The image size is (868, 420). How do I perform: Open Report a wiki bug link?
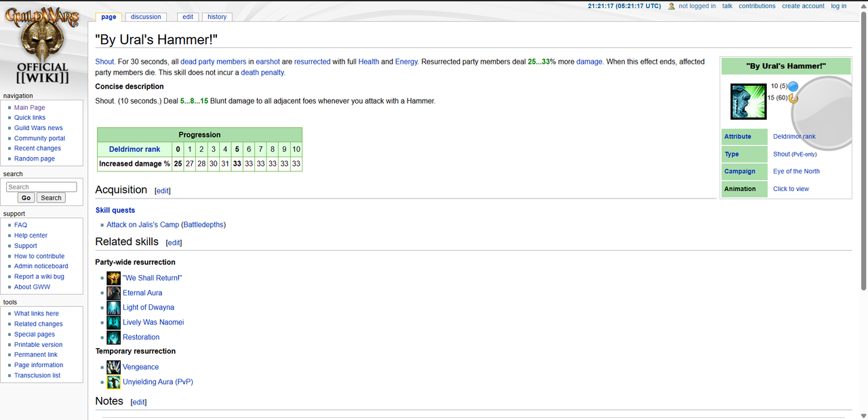pos(39,276)
